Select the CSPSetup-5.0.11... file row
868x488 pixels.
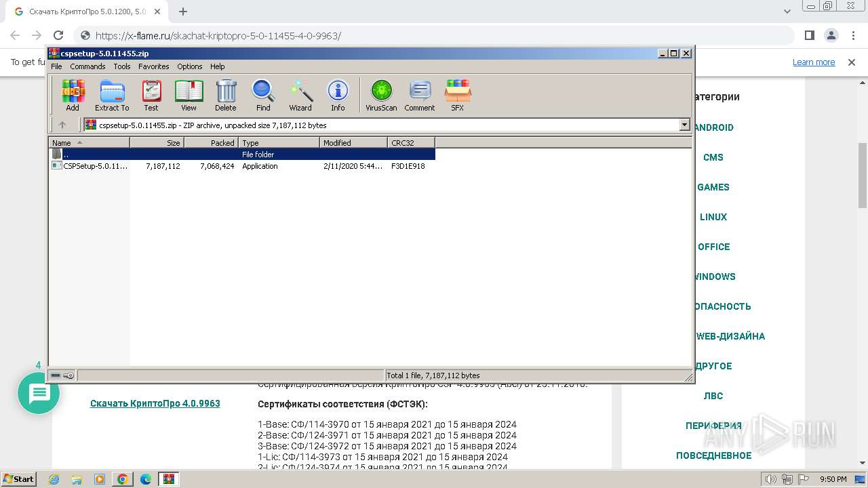pos(242,166)
